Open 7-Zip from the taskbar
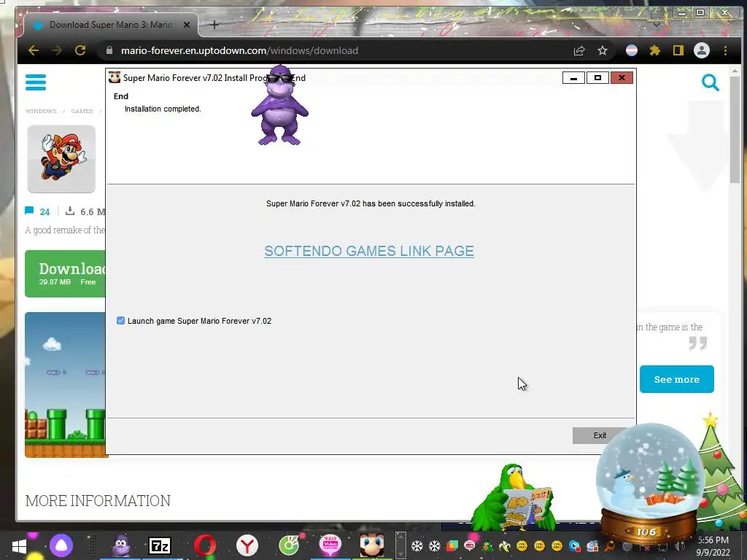Screen dimensions: 747x560 click(x=160, y=545)
